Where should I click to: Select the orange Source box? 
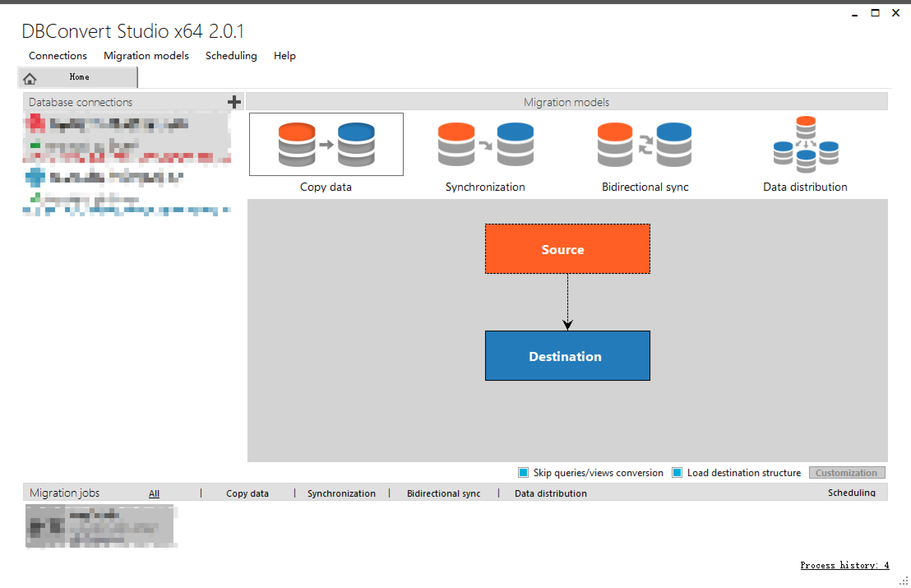click(x=568, y=249)
